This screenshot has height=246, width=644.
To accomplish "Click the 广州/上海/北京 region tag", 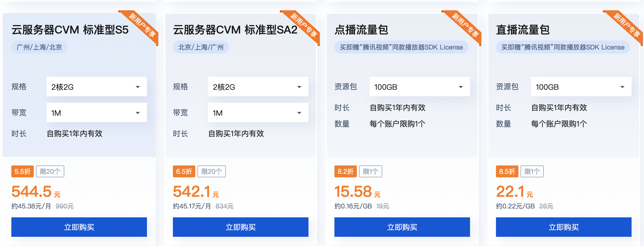I will click(x=39, y=47).
